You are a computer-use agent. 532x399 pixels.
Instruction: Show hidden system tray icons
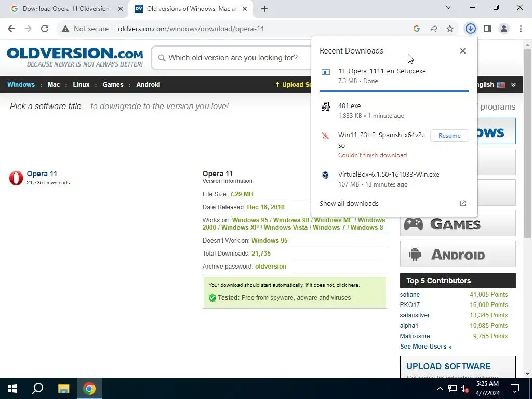click(440, 389)
